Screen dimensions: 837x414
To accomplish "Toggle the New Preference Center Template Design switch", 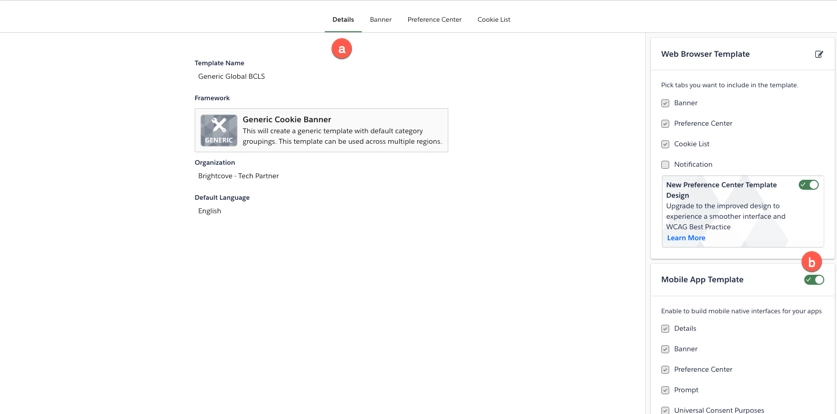I will coord(808,185).
